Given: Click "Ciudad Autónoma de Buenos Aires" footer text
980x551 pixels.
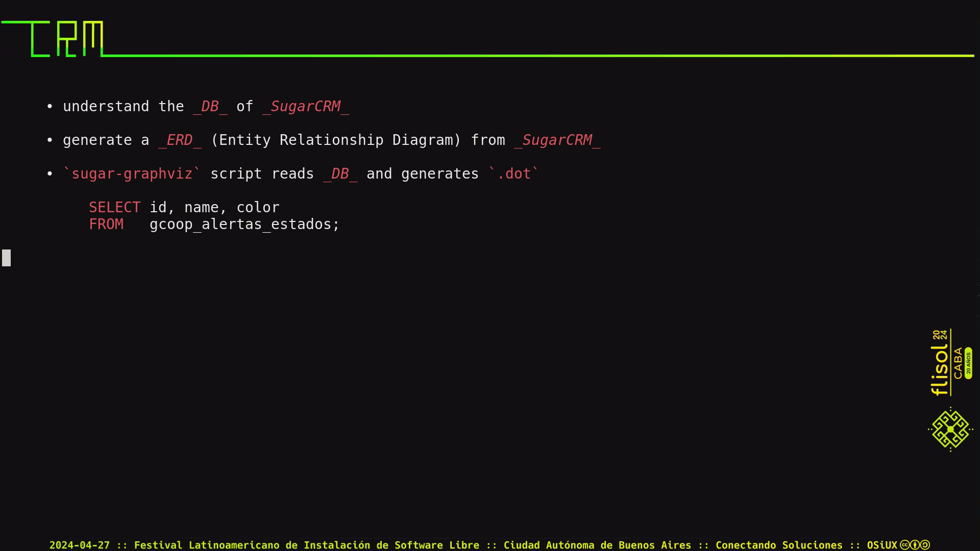Looking at the screenshot, I should pos(597,545).
